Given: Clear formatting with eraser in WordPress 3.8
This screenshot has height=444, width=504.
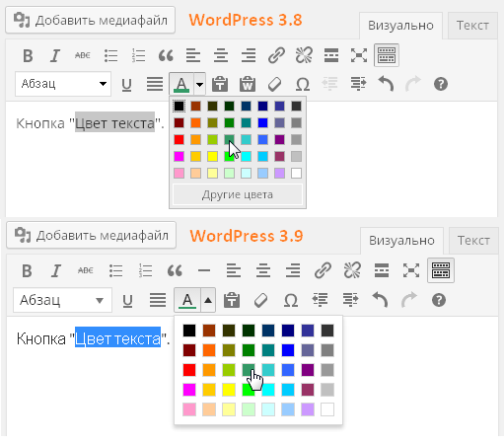Looking at the screenshot, I should pos(274,84).
